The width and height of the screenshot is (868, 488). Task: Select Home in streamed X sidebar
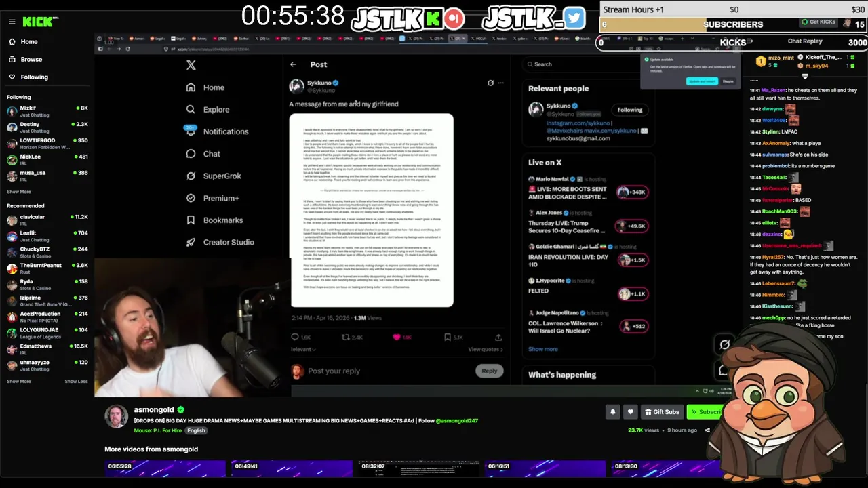pyautogui.click(x=205, y=87)
